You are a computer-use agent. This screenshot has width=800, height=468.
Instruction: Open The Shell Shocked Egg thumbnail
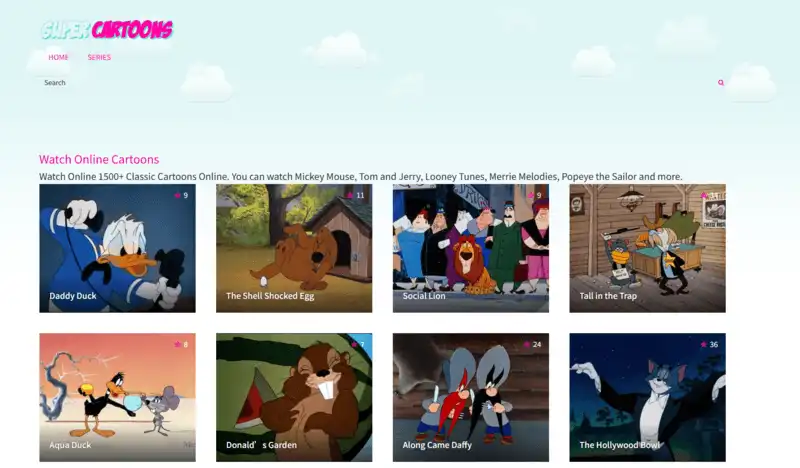coord(294,248)
